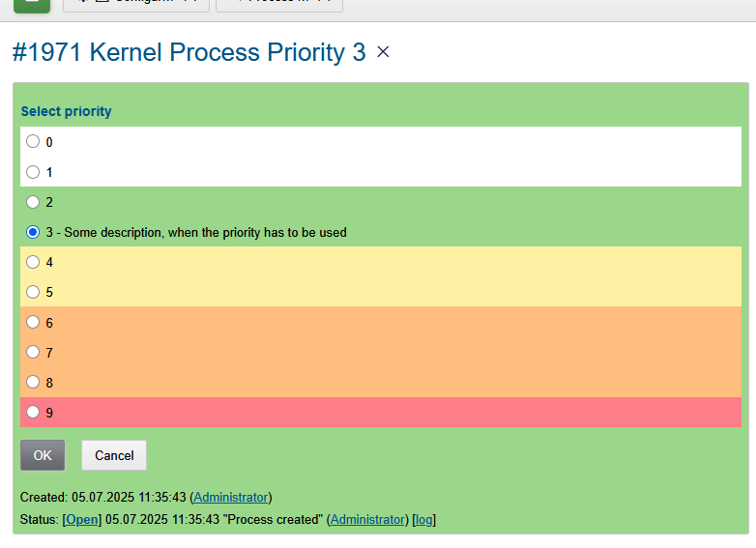This screenshot has width=756, height=548.
Task: Confirm selection with OK button
Action: 43,455
